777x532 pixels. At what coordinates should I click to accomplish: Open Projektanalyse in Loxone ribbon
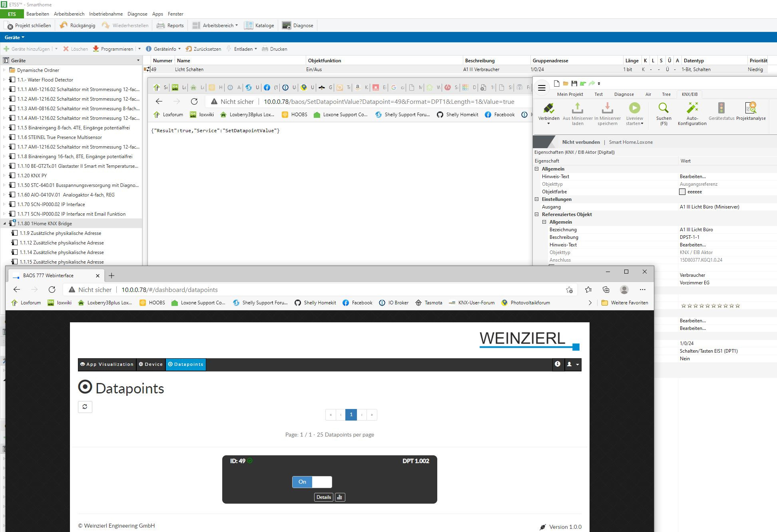(x=751, y=108)
